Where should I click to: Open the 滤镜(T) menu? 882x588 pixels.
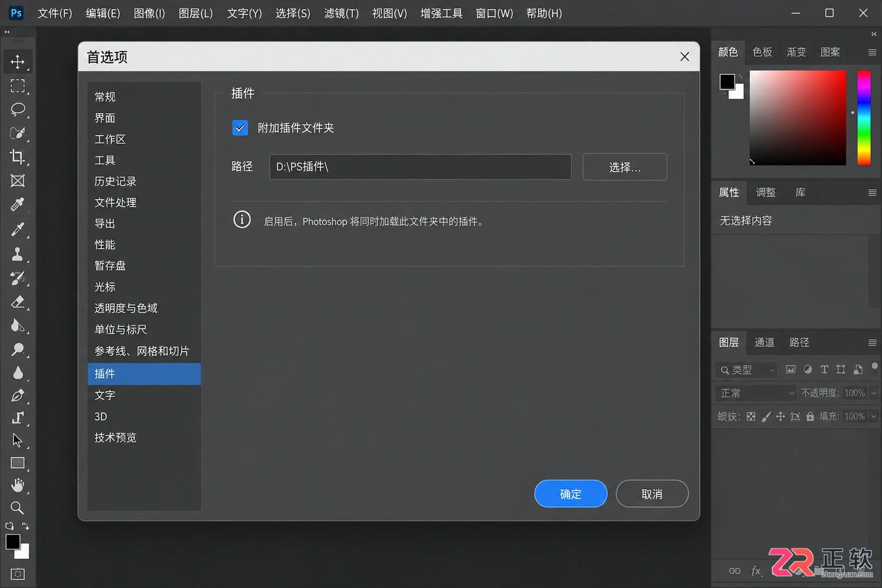click(x=341, y=13)
